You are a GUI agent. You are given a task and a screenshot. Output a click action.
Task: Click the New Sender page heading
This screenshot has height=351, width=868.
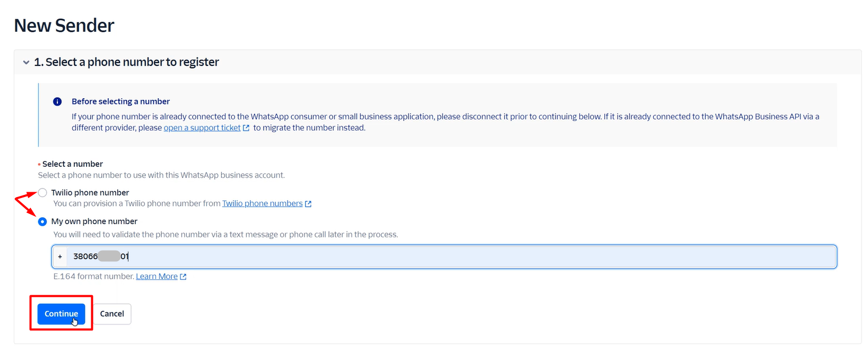[x=64, y=25]
